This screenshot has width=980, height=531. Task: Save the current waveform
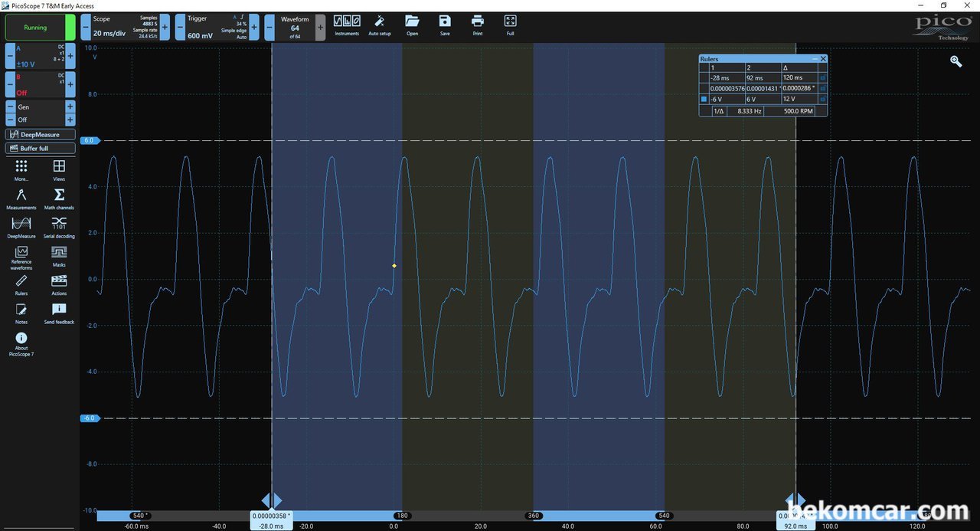tap(445, 25)
